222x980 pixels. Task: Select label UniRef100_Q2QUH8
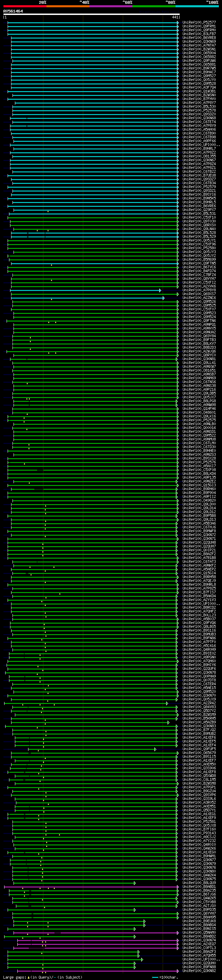tap(199, 543)
